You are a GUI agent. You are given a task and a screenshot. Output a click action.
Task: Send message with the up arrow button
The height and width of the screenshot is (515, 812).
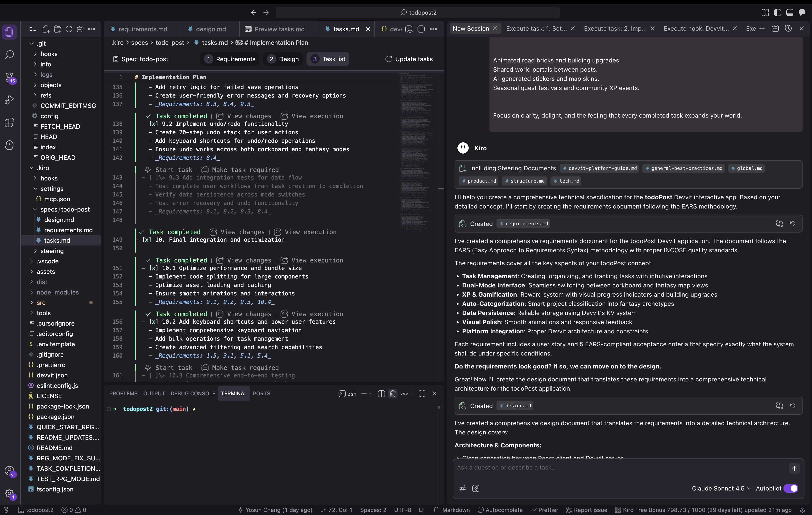click(x=794, y=468)
